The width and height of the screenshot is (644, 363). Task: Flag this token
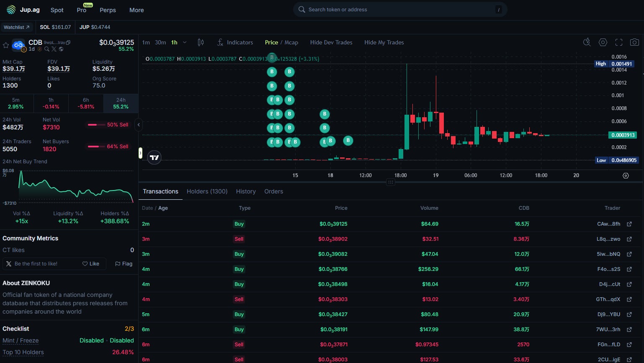(124, 264)
